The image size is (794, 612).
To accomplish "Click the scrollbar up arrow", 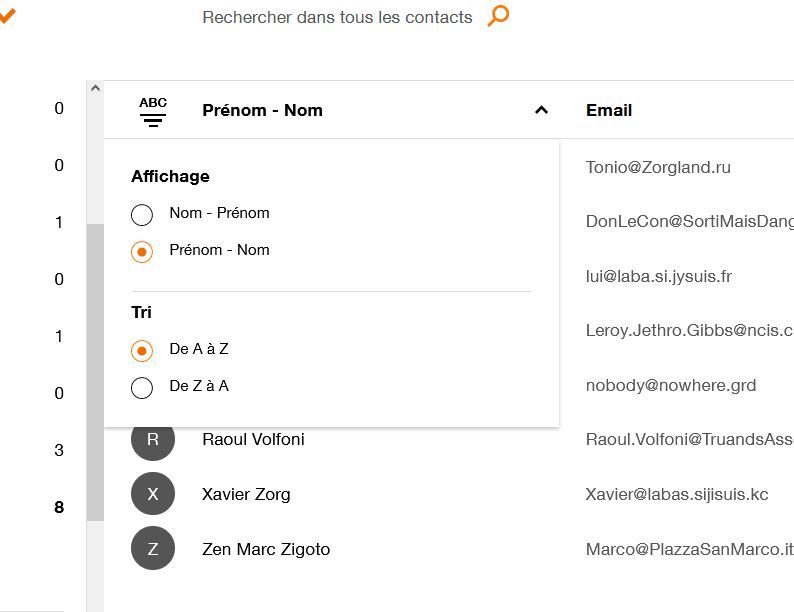I will (x=95, y=88).
